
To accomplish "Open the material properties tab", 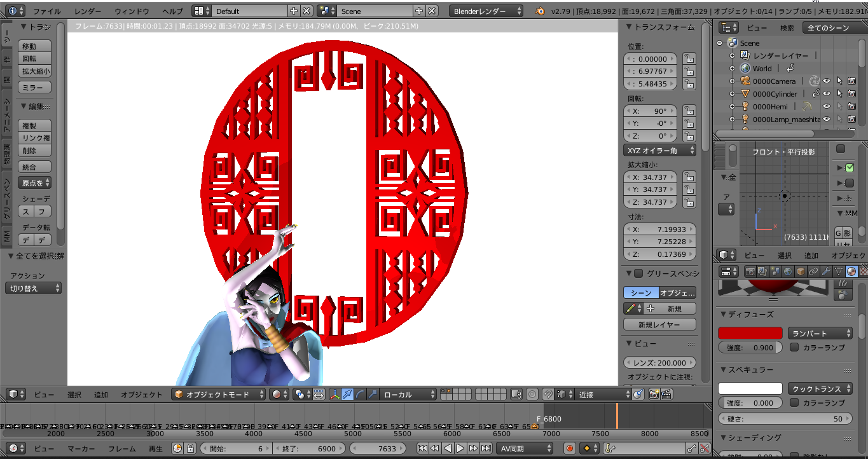I will 851,271.
